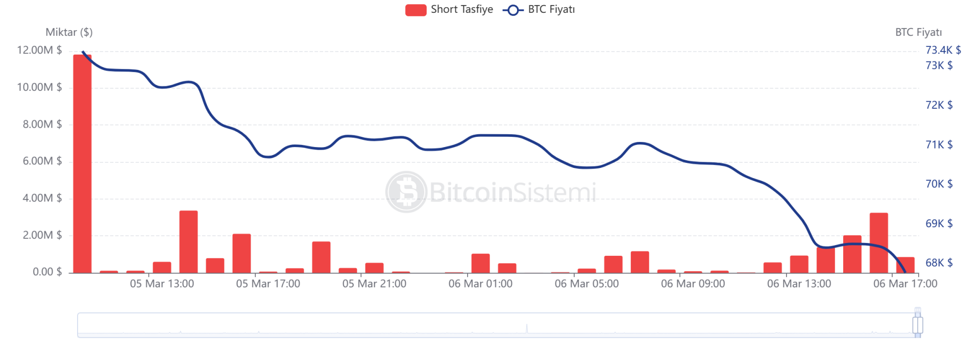Click the BTC Fiyatı legend line marker

pos(513,10)
